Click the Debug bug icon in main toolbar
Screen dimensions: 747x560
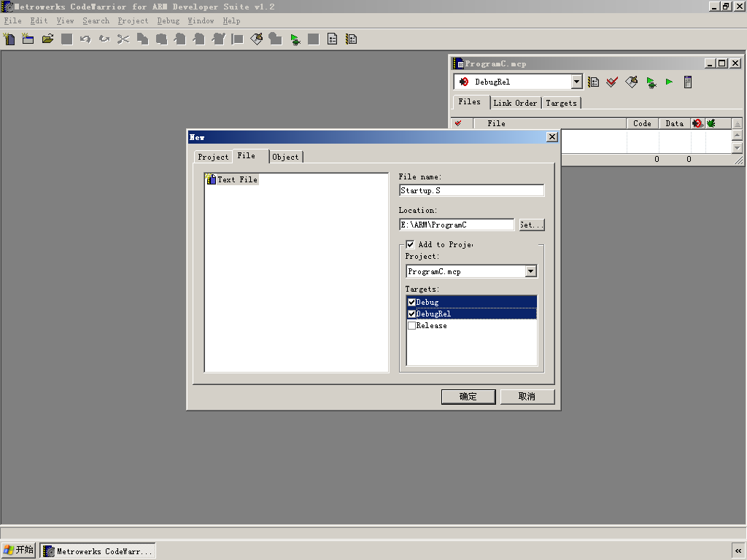tap(295, 39)
